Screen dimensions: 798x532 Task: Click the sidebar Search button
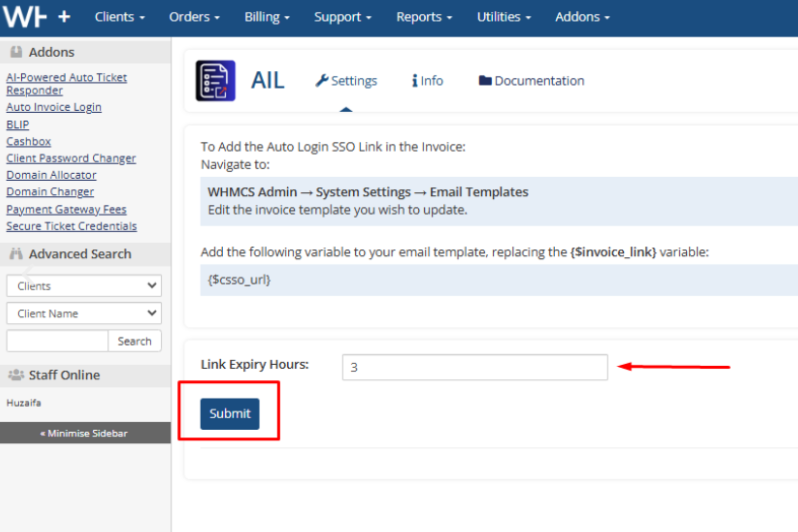click(134, 341)
